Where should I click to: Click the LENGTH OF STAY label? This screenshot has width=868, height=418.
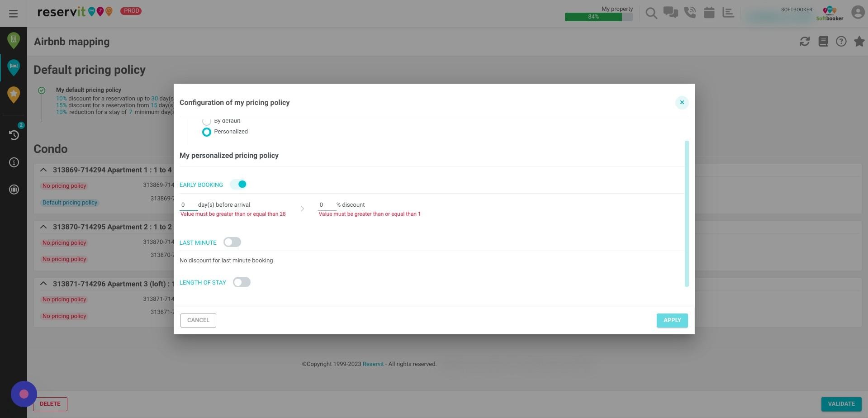(203, 283)
